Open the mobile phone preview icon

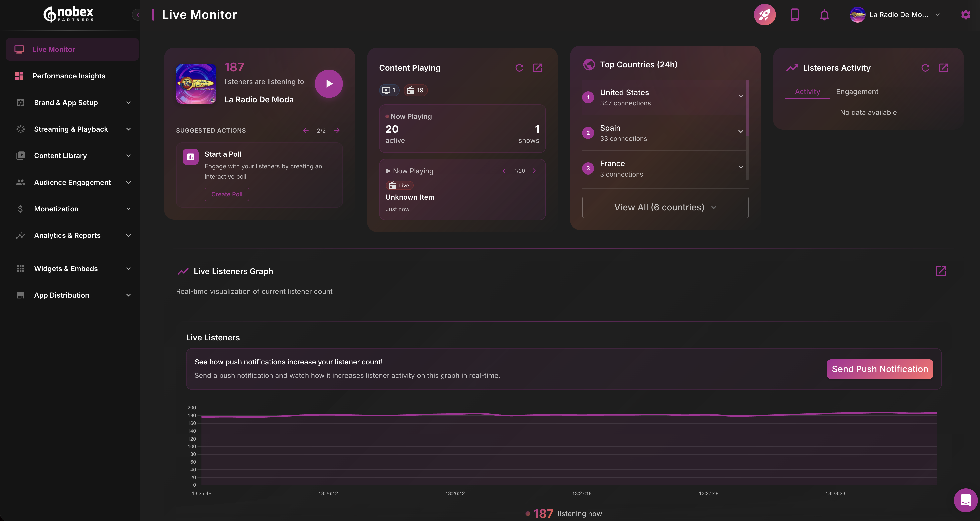click(794, 15)
